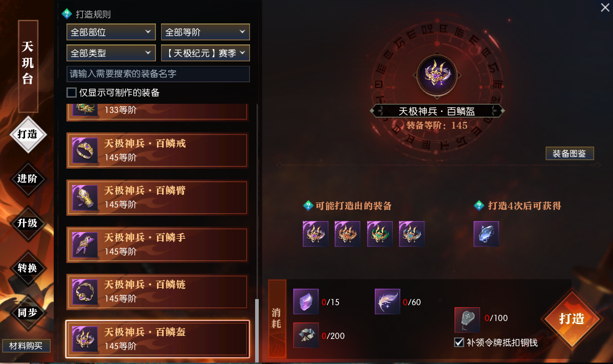The width and height of the screenshot is (613, 364).
Task: Open the 【天极纪元】赛季 season dropdown
Action: click(205, 53)
